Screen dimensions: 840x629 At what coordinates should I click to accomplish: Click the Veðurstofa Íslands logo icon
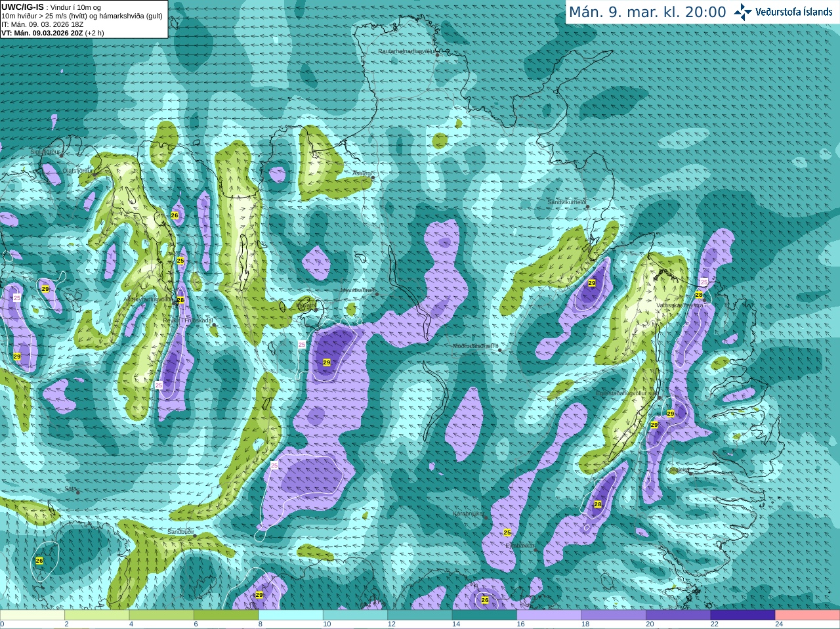pos(743,12)
